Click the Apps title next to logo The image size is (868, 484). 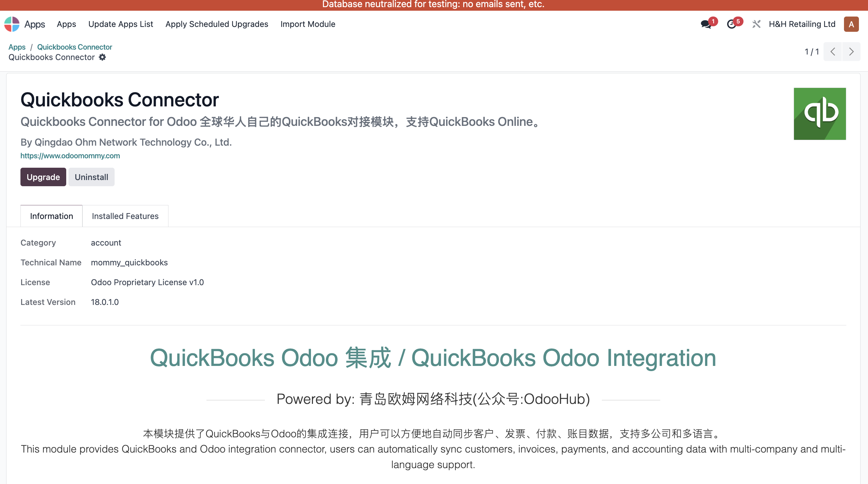(35, 24)
